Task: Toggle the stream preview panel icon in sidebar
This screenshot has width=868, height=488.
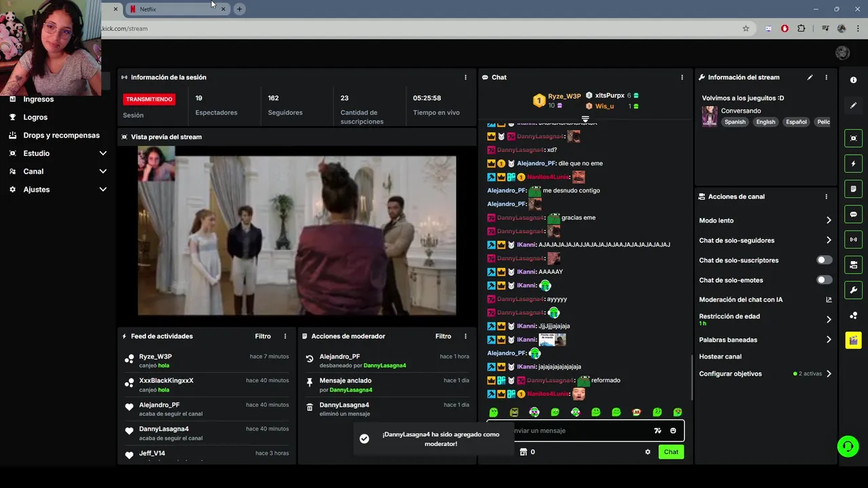Action: tap(853, 138)
